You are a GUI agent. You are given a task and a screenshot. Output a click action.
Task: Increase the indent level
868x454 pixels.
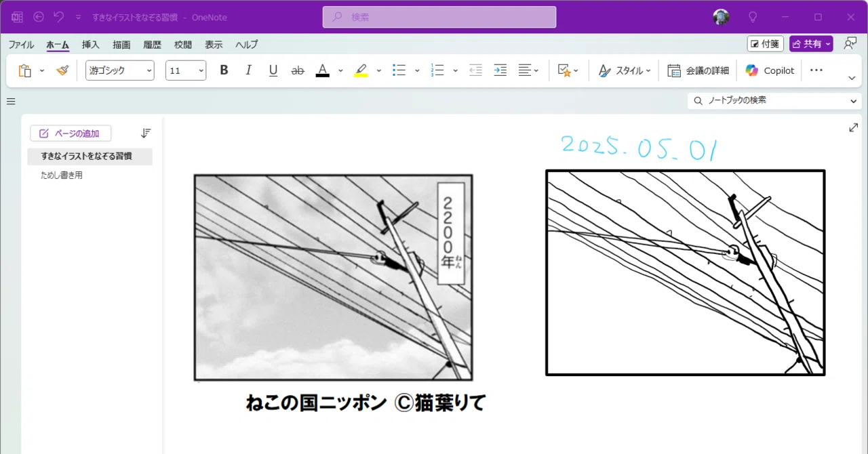click(500, 70)
